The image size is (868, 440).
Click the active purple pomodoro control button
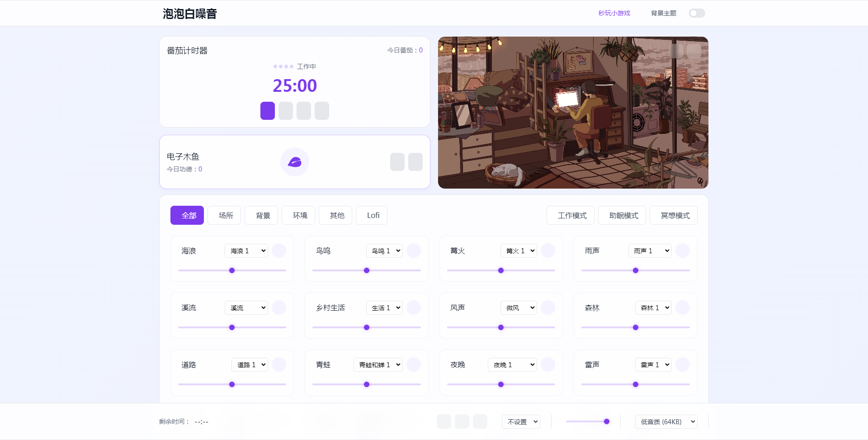(267, 110)
